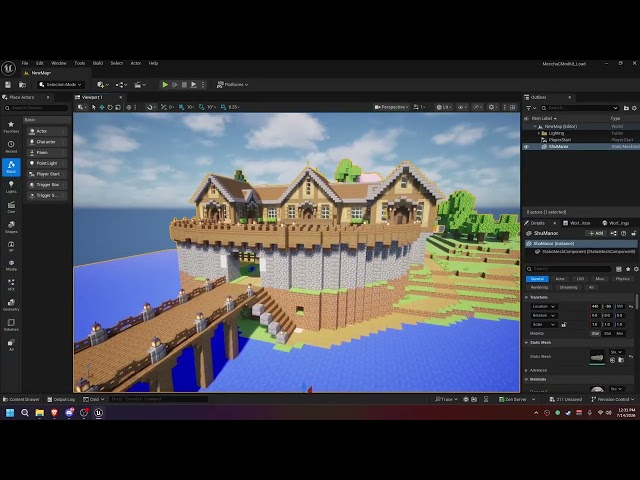640x480 pixels.
Task: Select the Shapes category icon
Action: click(x=11, y=227)
